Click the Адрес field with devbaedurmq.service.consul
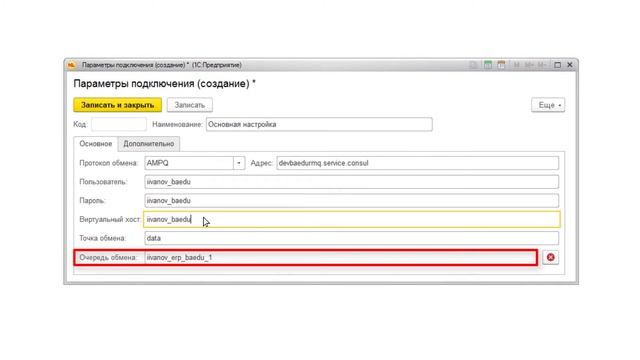Screen dimensions: 640x360 pyautogui.click(x=418, y=163)
